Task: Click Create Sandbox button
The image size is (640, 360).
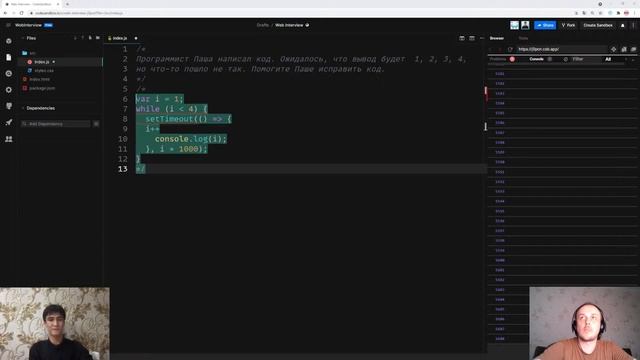Action: 598,25
